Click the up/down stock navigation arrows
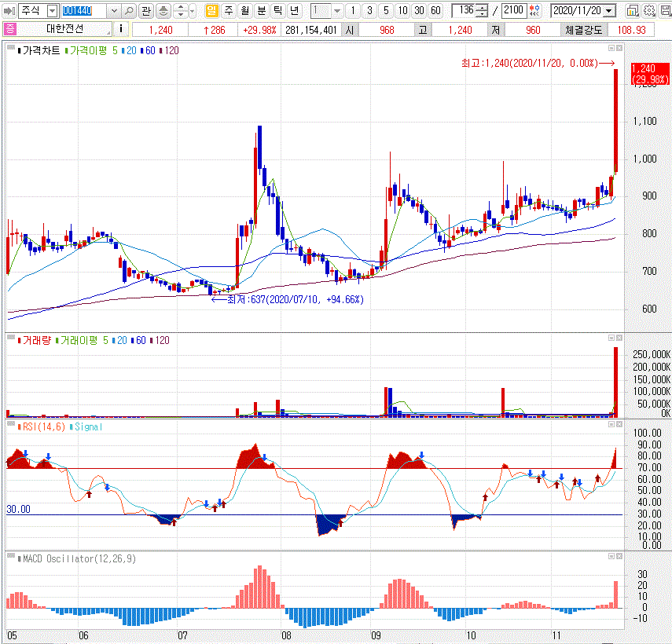 pos(181,11)
